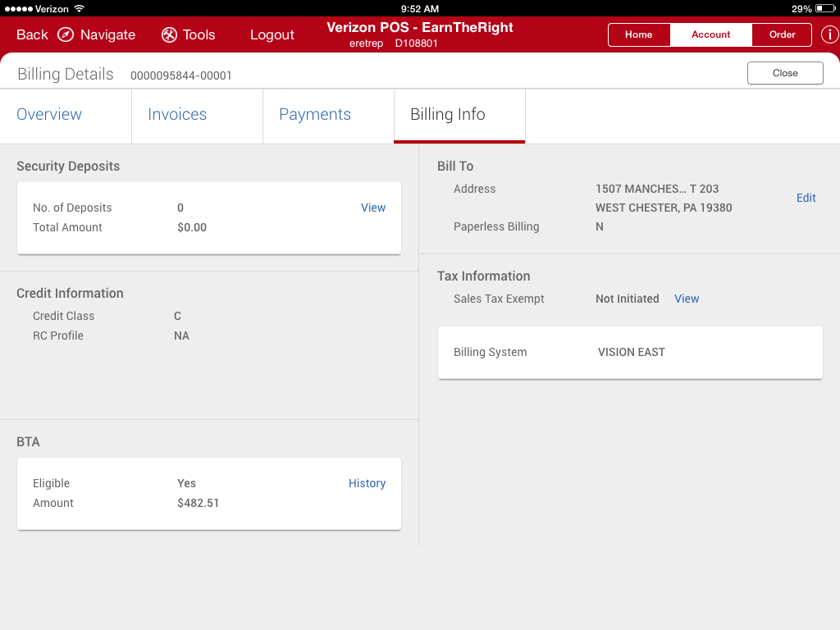Log out of Verizon POS
Viewport: 840px width, 630px height.
(272, 34)
